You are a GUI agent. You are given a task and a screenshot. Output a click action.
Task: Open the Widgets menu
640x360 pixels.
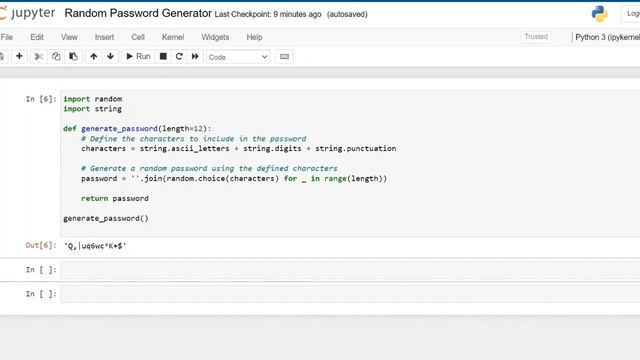[215, 37]
